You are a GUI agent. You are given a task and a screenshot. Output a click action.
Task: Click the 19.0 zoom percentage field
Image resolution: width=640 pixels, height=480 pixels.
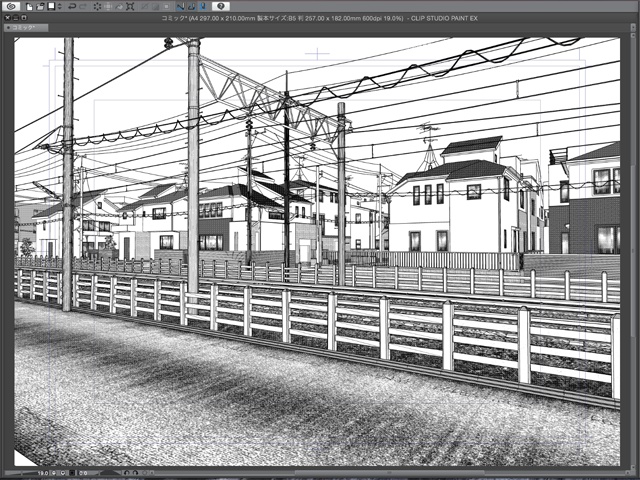pos(42,473)
